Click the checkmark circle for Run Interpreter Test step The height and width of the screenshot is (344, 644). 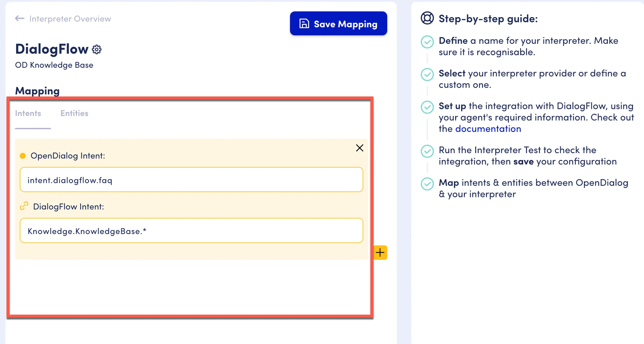427,151
